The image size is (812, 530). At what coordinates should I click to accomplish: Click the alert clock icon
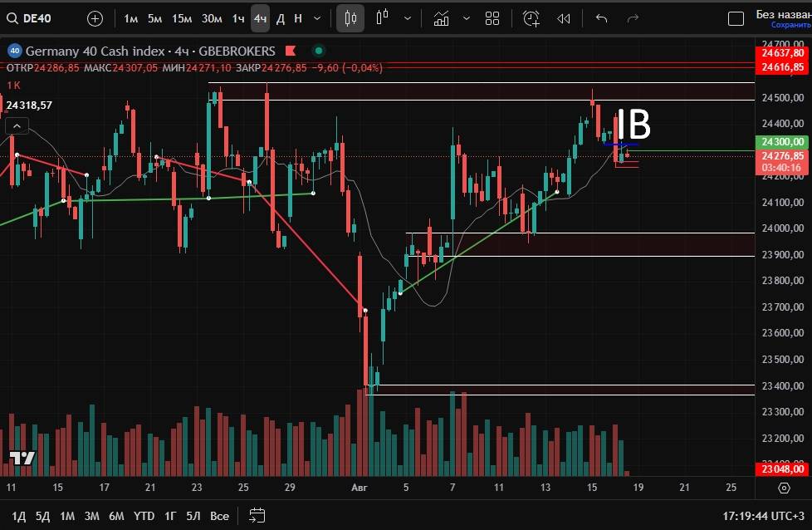point(531,18)
